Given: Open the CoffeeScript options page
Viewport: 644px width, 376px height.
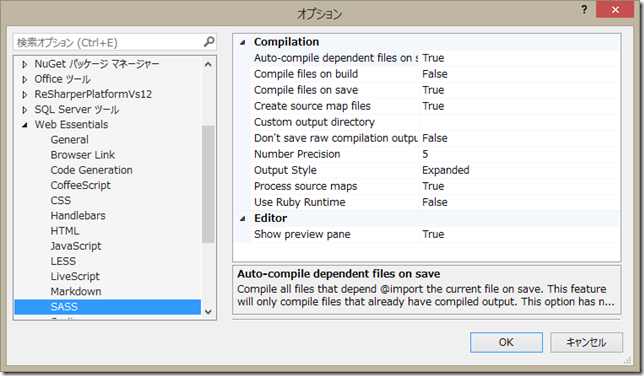Looking at the screenshot, I should (80, 185).
